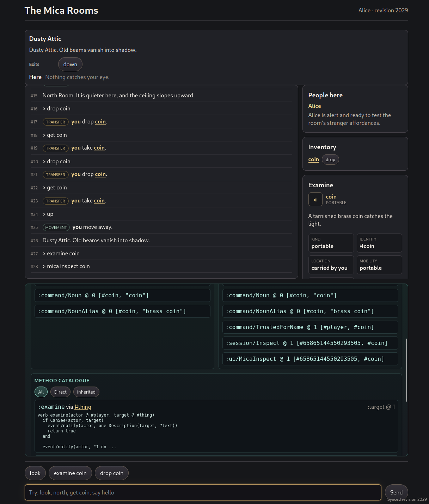Click Synced revision 2029 status text

(x=407, y=499)
